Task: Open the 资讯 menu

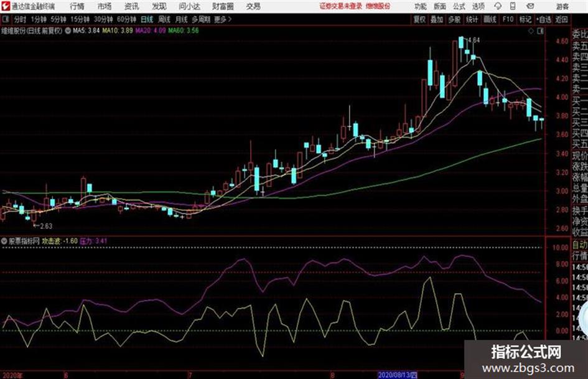Action: pyautogui.click(x=132, y=6)
